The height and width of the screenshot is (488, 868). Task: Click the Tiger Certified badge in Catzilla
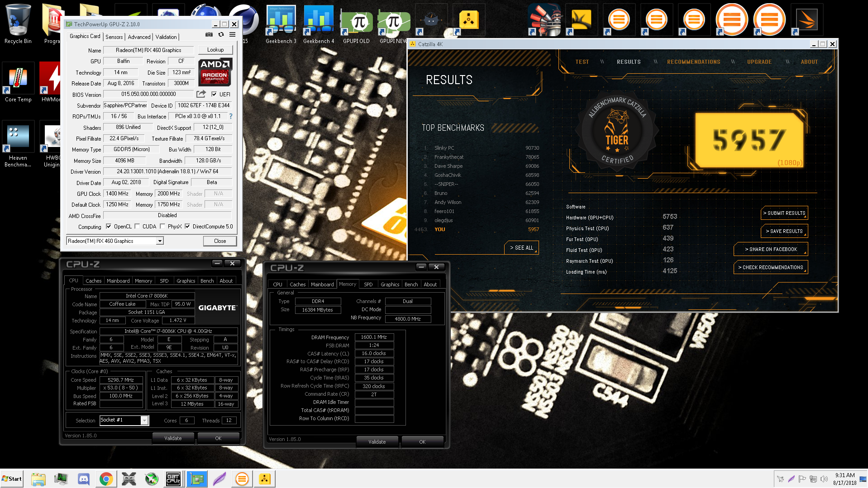point(617,132)
